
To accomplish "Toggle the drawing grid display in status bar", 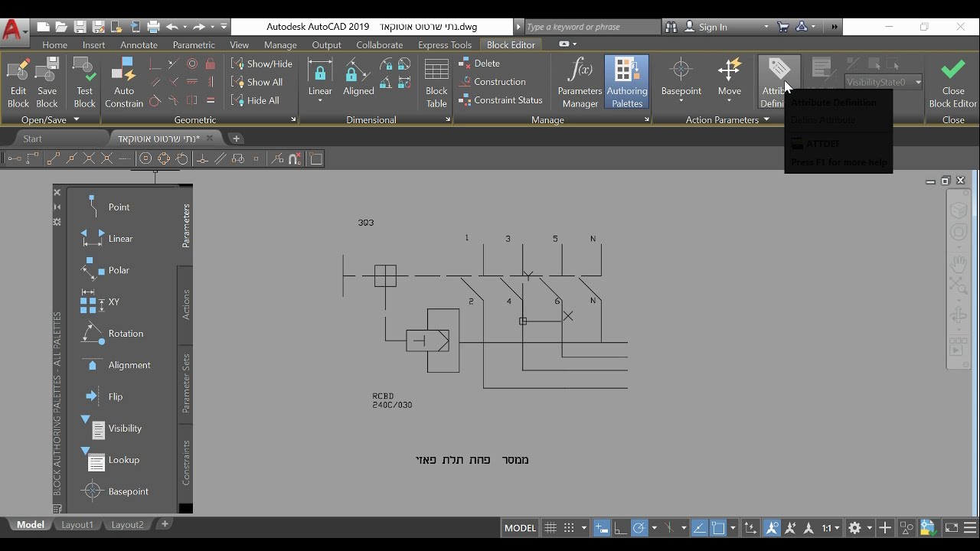I will 550,528.
